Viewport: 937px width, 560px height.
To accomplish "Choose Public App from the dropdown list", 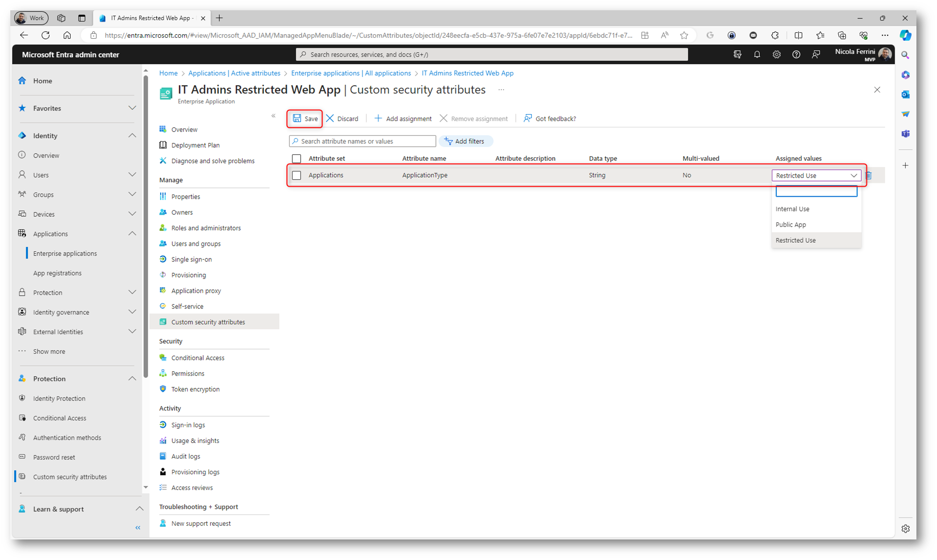I will point(816,225).
